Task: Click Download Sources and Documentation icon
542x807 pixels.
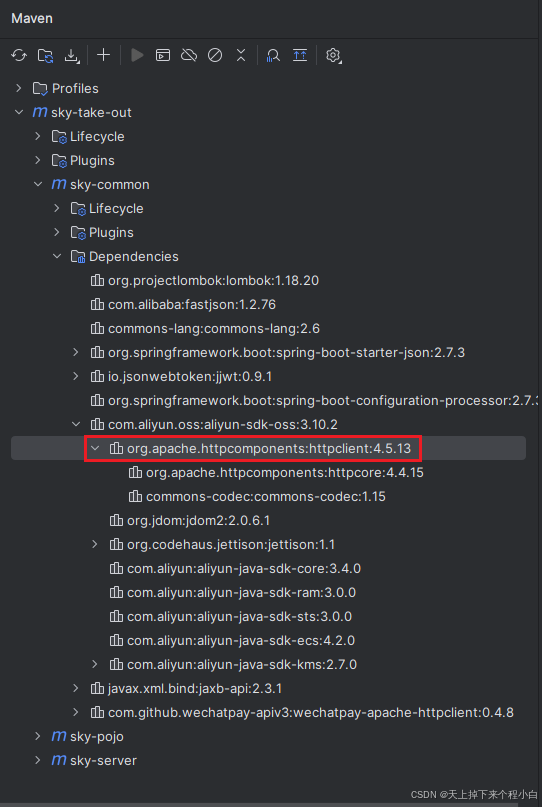Action: coord(72,55)
